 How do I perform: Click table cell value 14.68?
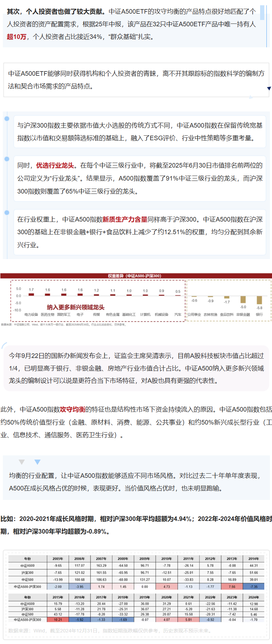point(254,609)
